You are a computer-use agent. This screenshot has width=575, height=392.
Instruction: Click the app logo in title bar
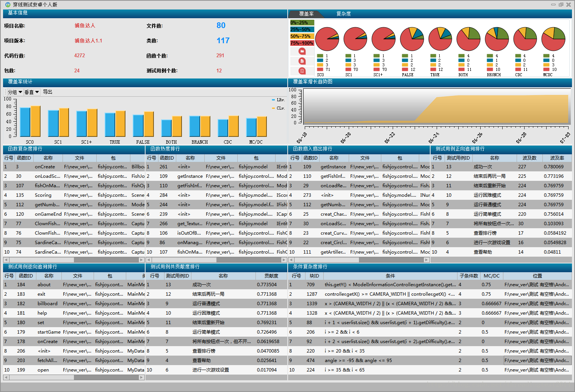coord(8,5)
